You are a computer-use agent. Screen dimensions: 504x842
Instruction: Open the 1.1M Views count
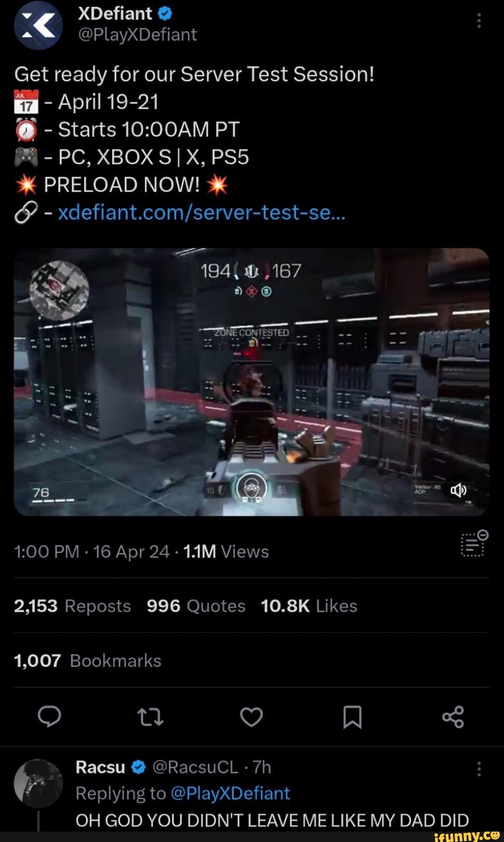coord(226,551)
